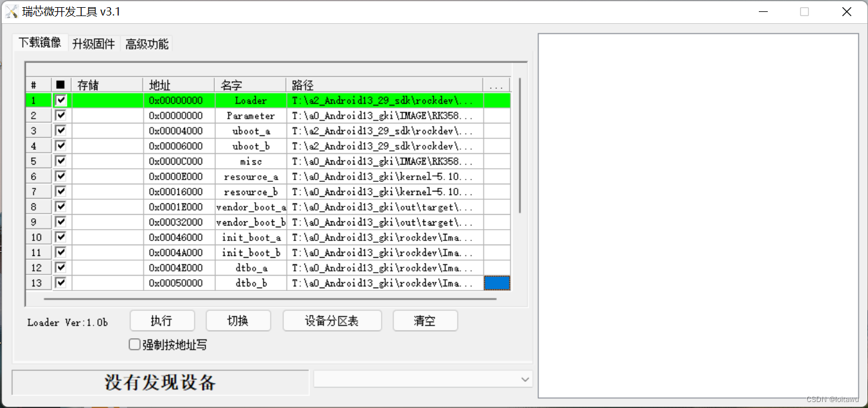Viewport: 868px width, 408px height.
Task: Click address 0x00032000 cell
Action: click(179, 222)
